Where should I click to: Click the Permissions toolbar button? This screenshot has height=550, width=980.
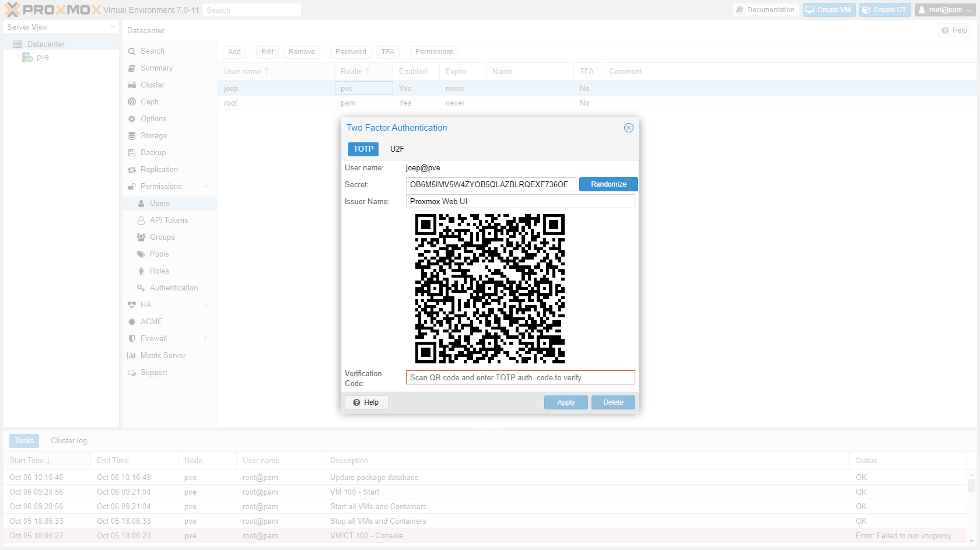[x=434, y=52]
